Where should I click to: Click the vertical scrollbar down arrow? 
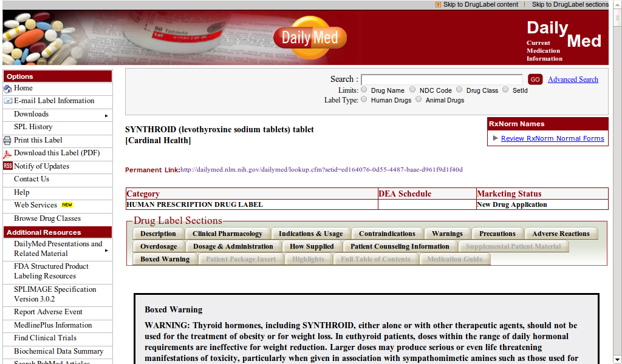tap(618, 360)
